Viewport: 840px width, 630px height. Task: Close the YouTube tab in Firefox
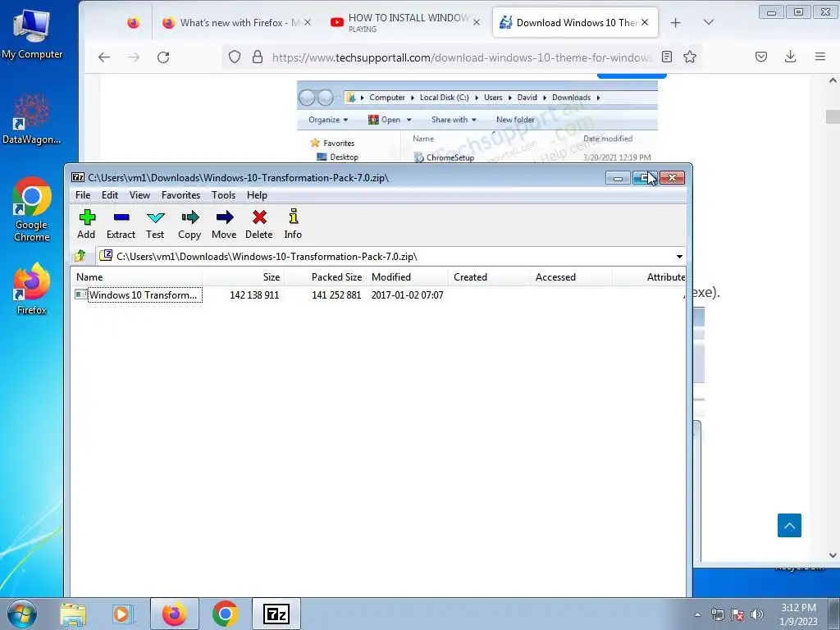[x=477, y=22]
